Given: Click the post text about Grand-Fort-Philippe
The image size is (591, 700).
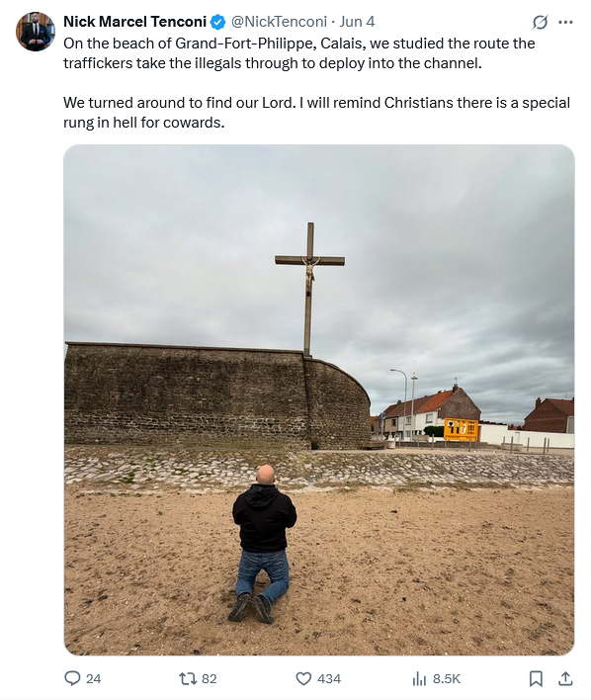Looking at the screenshot, I should pos(299,53).
